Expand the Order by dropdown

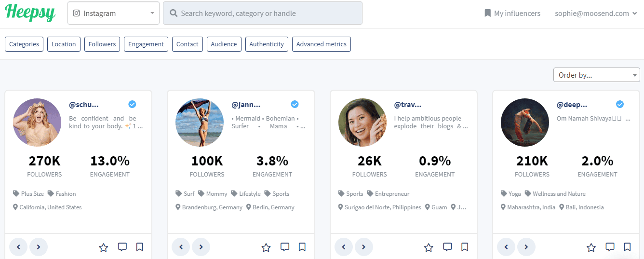596,75
